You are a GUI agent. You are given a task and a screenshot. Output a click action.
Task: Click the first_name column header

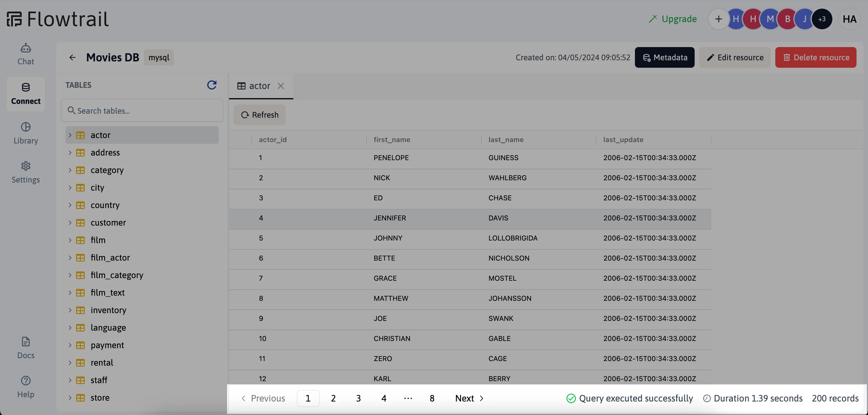click(392, 139)
